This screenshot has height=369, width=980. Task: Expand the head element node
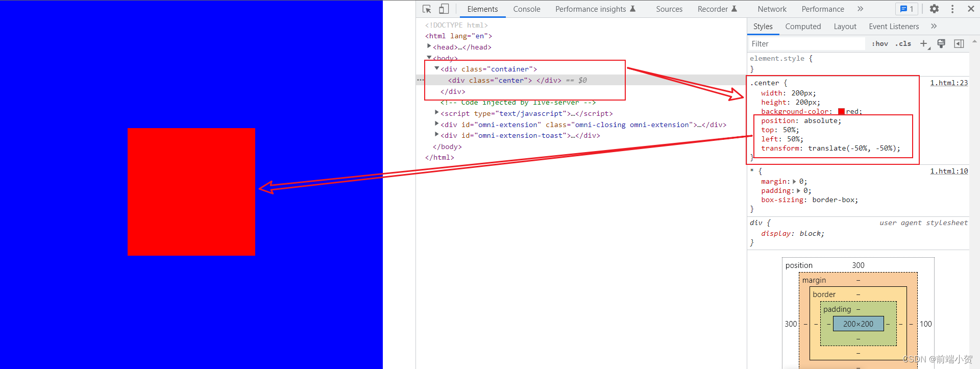(x=429, y=46)
